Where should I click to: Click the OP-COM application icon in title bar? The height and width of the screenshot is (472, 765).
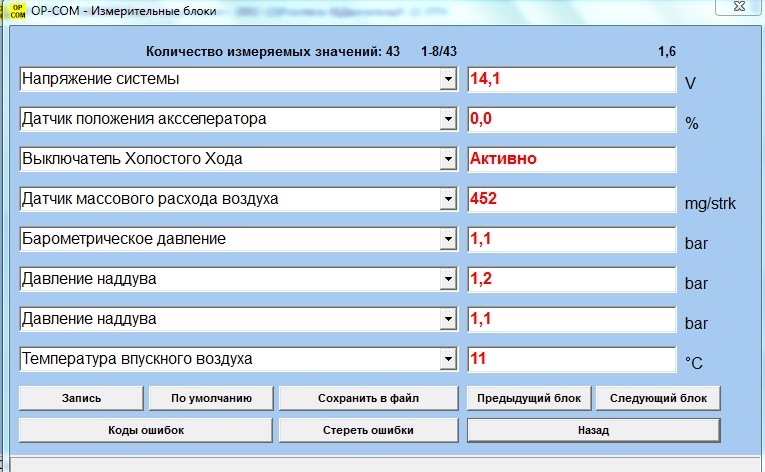click(x=18, y=10)
